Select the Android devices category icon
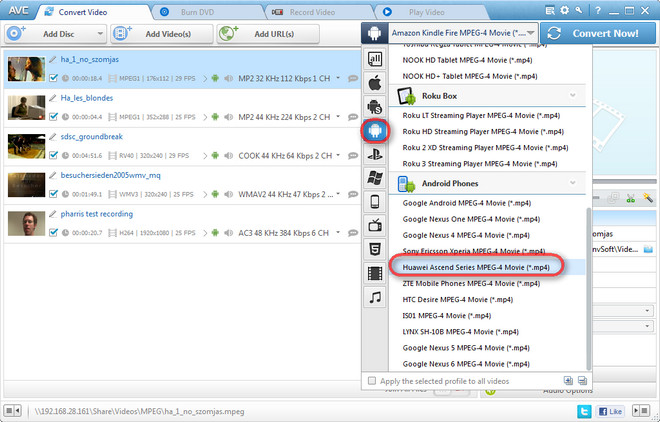This screenshot has height=422, width=660. [x=375, y=131]
